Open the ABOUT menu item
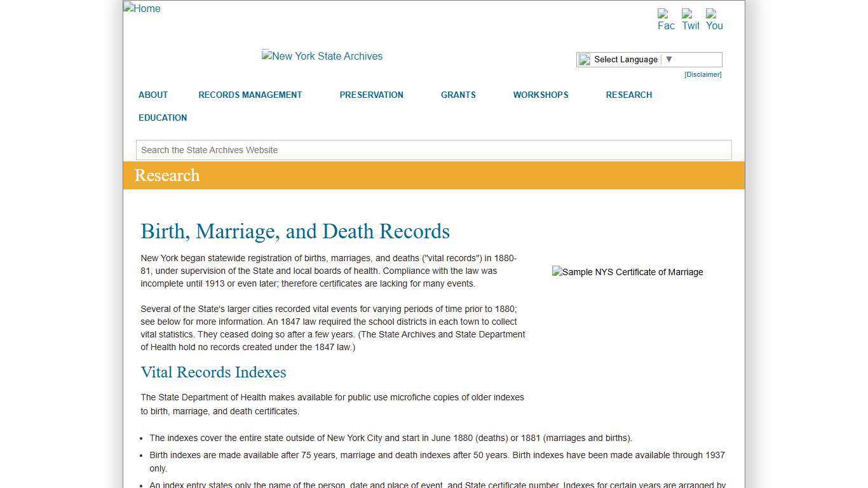Viewport: 868px width, 488px height. click(153, 95)
